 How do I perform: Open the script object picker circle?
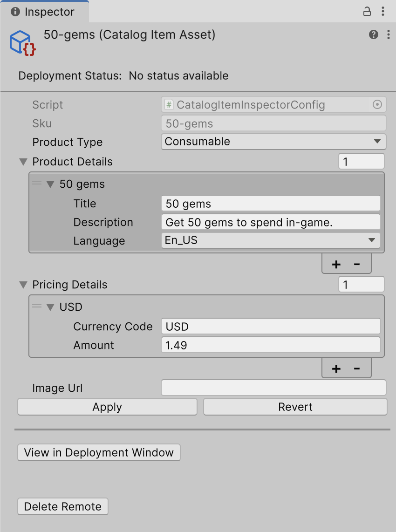[377, 104]
